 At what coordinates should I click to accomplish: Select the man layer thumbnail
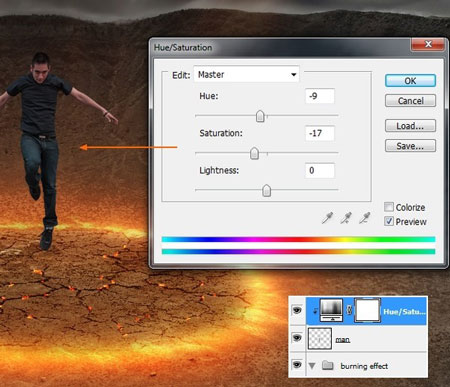(320, 338)
